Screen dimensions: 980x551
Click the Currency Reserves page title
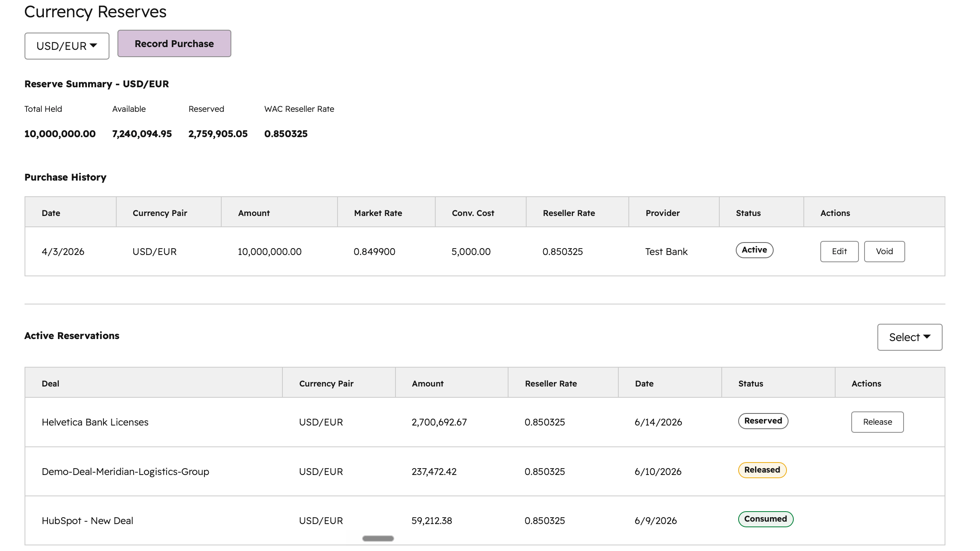[95, 12]
